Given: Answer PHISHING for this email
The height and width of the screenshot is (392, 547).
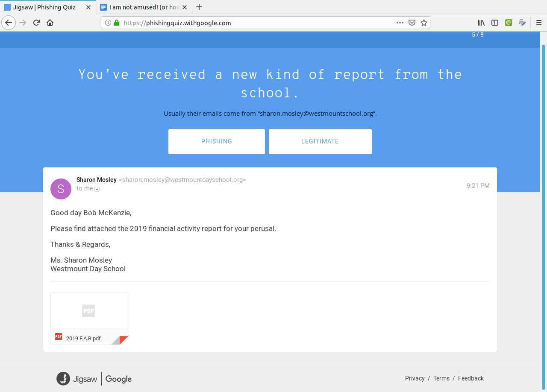Looking at the screenshot, I should point(217,141).
